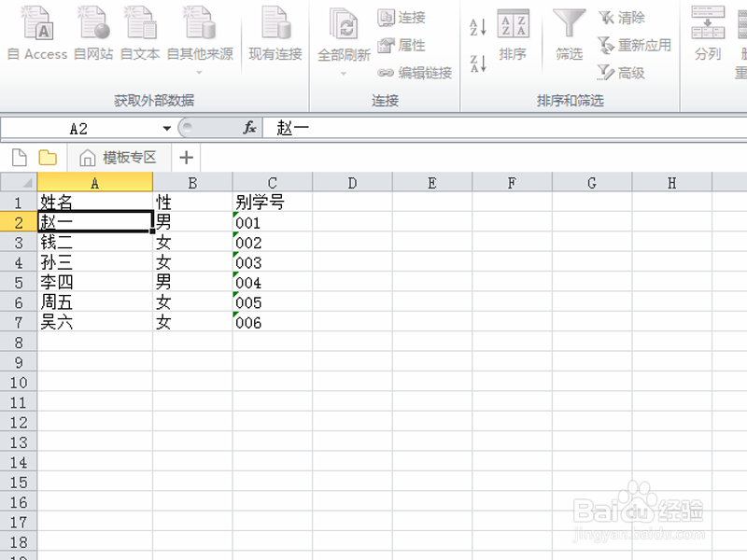Select column H header

[x=672, y=182]
